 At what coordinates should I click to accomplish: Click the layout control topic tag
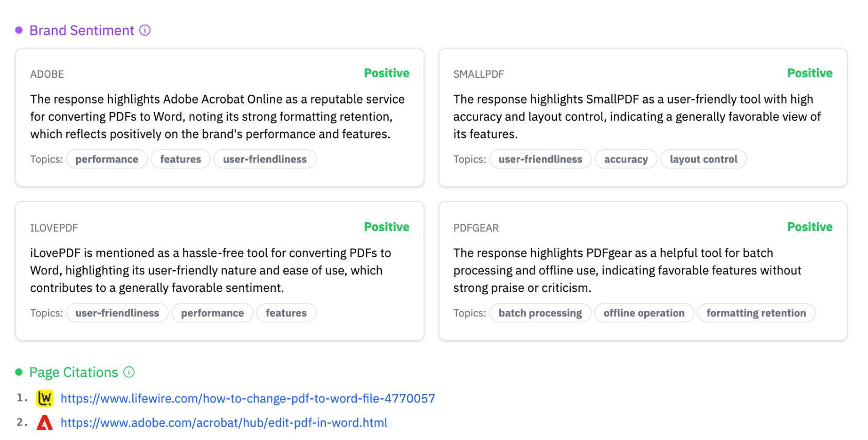point(703,159)
